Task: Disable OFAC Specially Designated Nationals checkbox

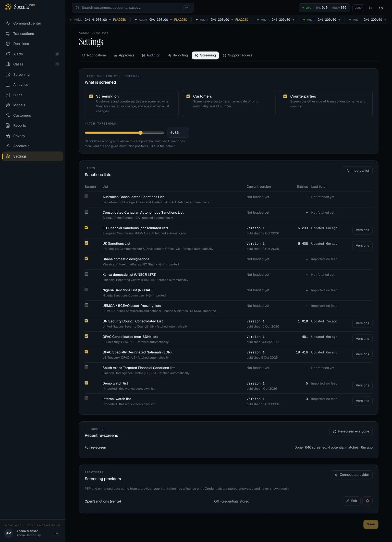Action: pyautogui.click(x=86, y=352)
